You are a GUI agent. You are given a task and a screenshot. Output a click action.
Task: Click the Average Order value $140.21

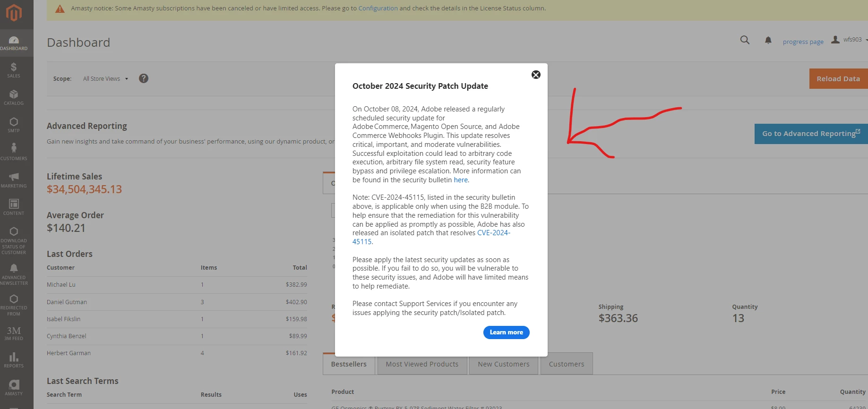pos(66,228)
